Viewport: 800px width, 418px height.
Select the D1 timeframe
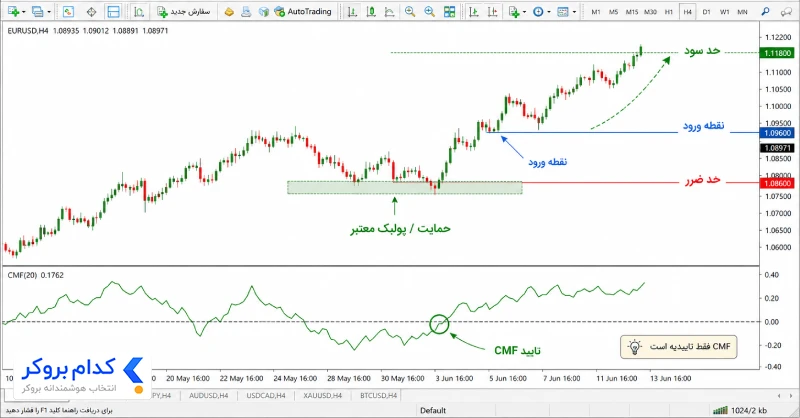pos(706,12)
